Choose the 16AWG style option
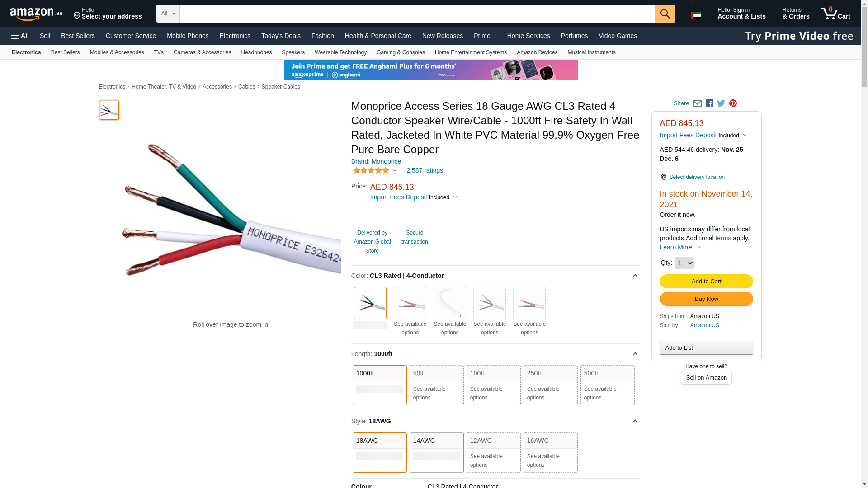Viewport: 868px width, 488px height. [550, 452]
